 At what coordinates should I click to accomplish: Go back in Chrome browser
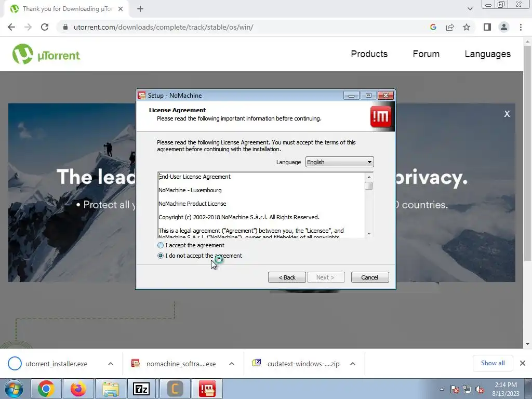coord(11,27)
